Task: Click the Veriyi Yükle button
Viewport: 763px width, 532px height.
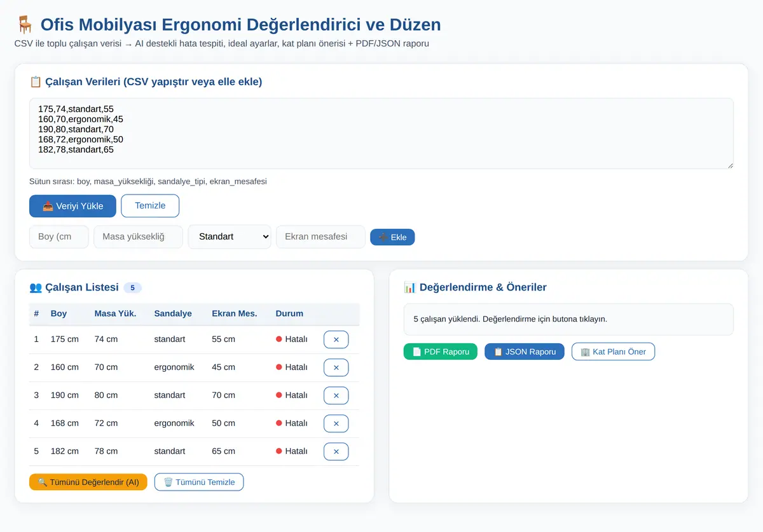Action: point(72,206)
